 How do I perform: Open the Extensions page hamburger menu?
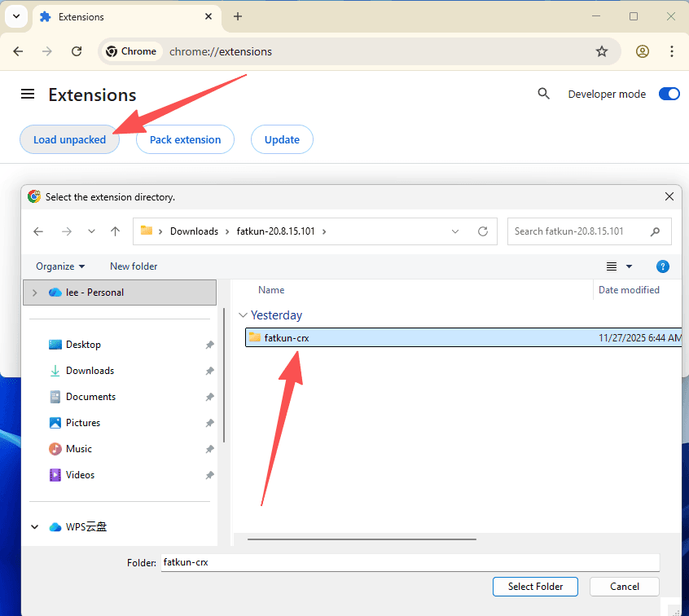pyautogui.click(x=27, y=94)
